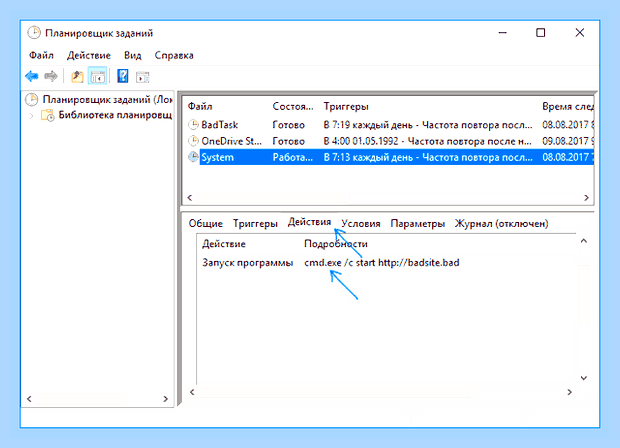Click the Up one level folder icon
This screenshot has height=448, width=620.
point(77,76)
